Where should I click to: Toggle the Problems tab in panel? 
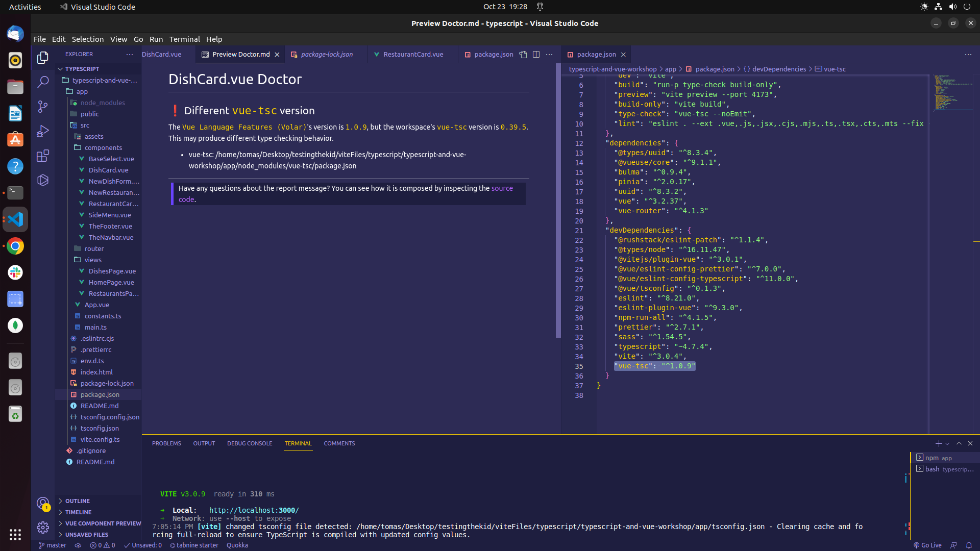(x=166, y=443)
